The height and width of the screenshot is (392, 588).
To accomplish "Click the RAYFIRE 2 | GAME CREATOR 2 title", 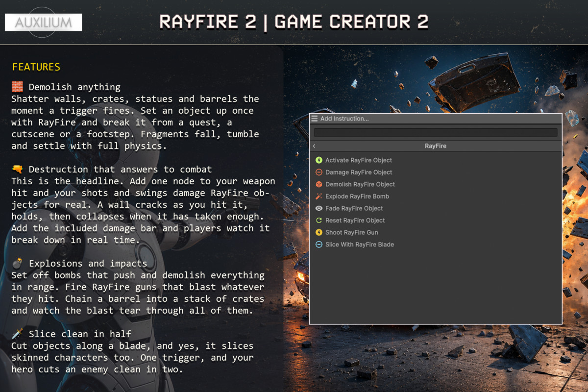I will [x=294, y=22].
